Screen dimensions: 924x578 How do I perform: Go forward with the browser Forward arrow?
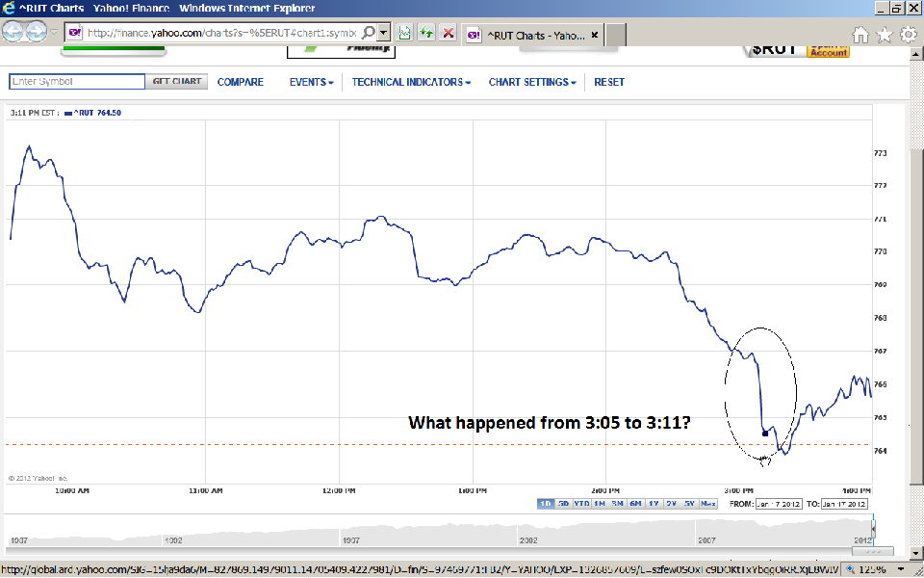[36, 31]
